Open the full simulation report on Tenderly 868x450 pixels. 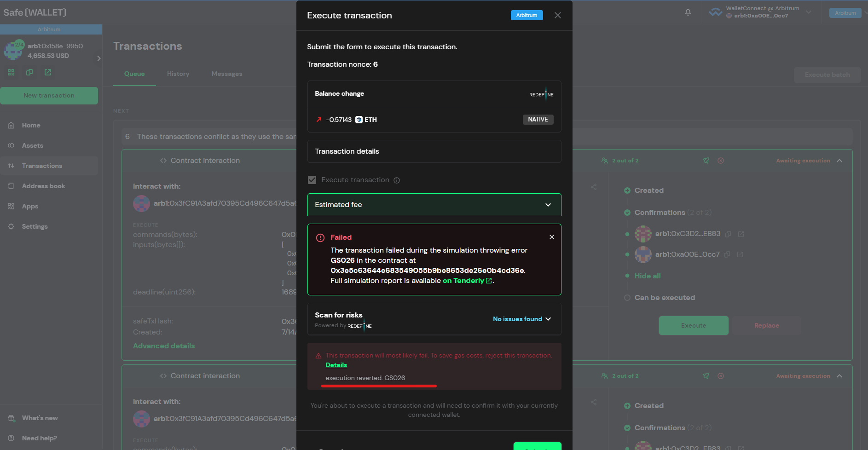tap(464, 281)
